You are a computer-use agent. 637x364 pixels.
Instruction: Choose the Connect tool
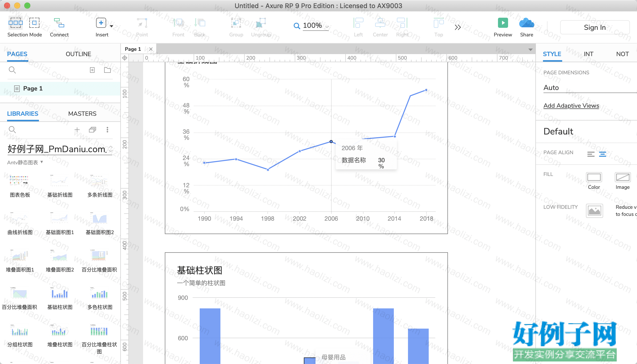tap(59, 23)
